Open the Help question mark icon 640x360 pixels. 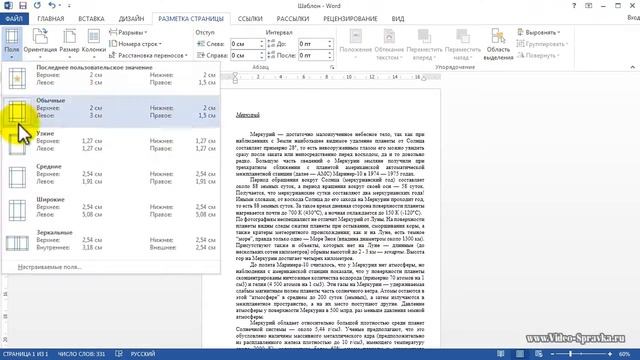click(x=574, y=6)
